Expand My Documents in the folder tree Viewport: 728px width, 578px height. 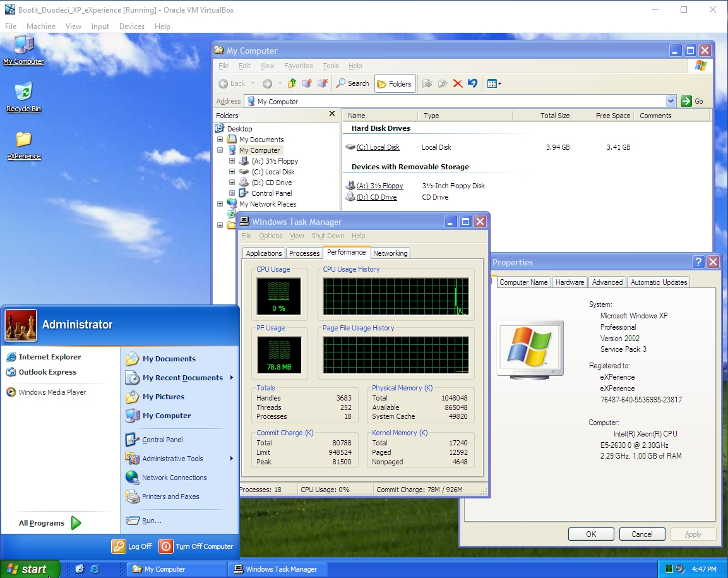(x=220, y=140)
